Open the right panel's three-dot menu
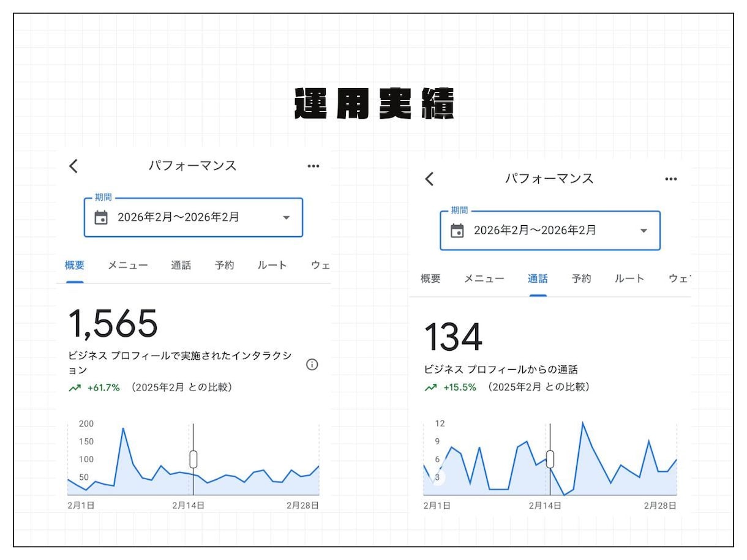 671,179
